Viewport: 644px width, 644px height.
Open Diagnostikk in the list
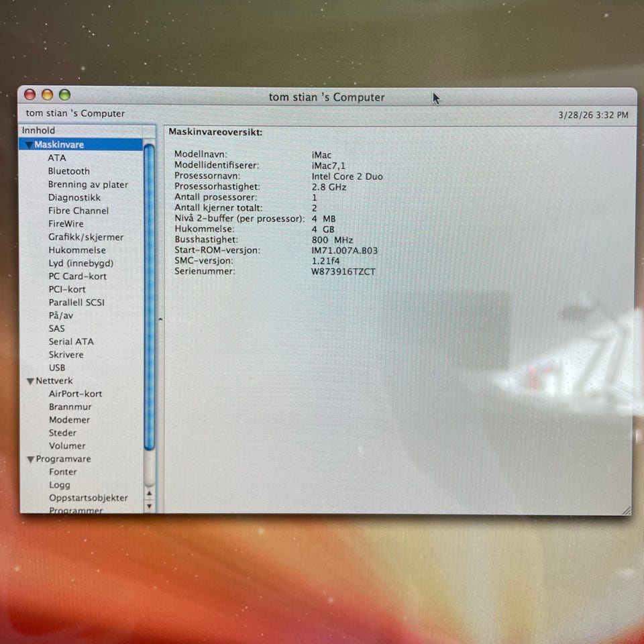pos(74,197)
